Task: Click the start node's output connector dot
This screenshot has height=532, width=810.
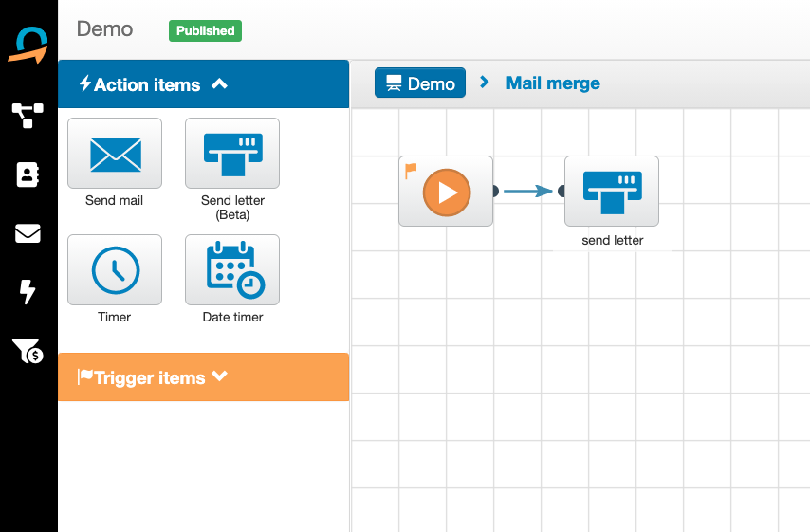Action: (494, 192)
